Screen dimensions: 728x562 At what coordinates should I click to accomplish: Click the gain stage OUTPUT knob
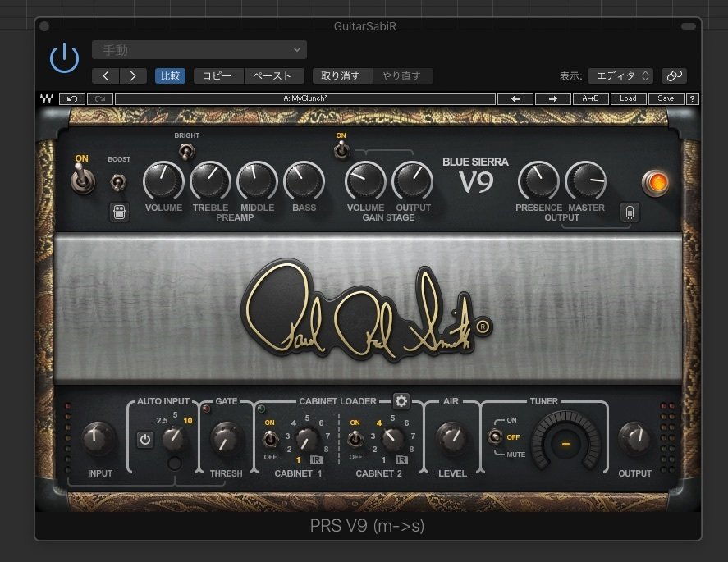pos(412,181)
